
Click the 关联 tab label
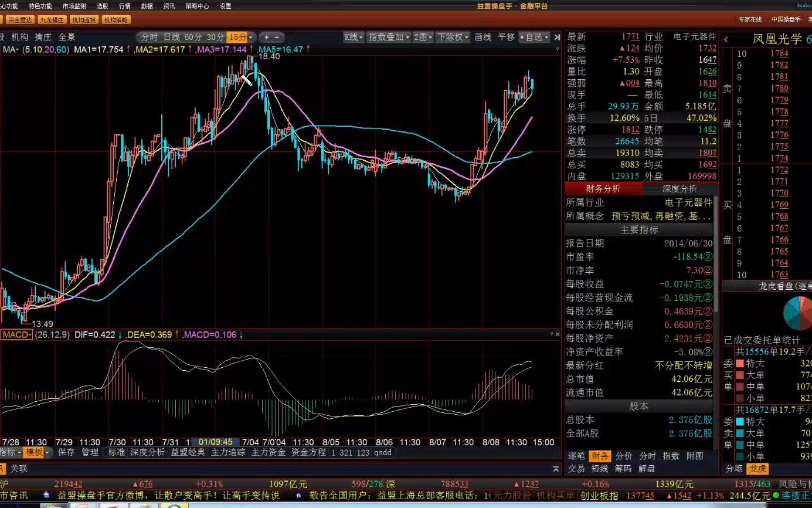[19, 469]
